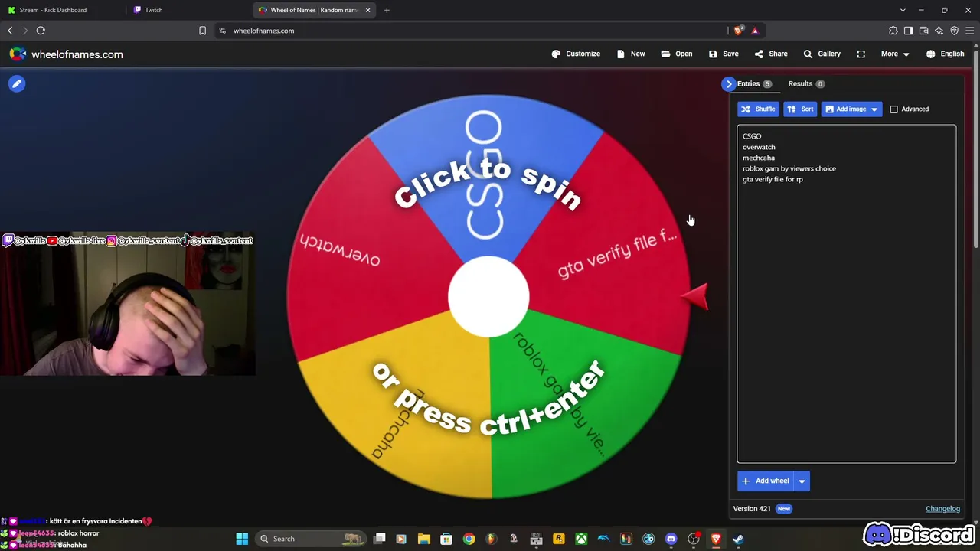Collapse the entries panel with the arrow toggle
980x551 pixels.
pyautogui.click(x=729, y=84)
